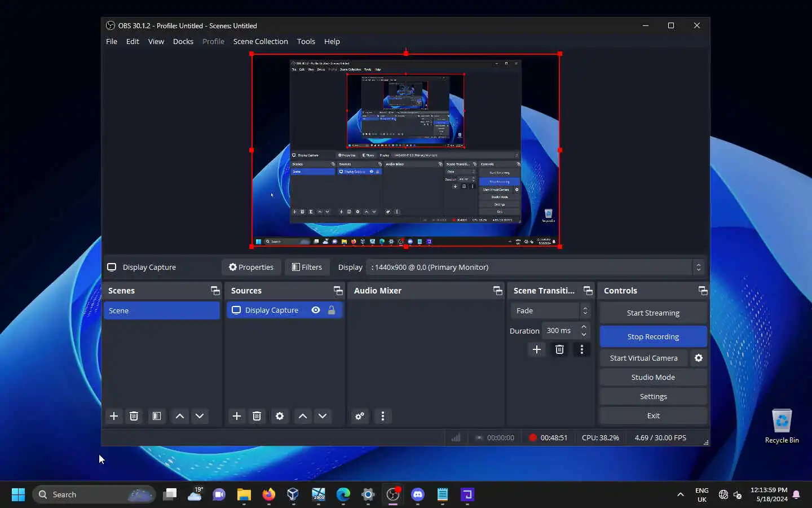Open the Scene Collection menu
The image size is (812, 508).
(x=261, y=41)
